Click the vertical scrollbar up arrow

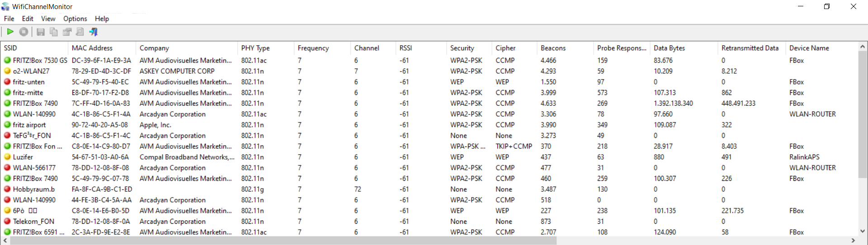pos(863,47)
